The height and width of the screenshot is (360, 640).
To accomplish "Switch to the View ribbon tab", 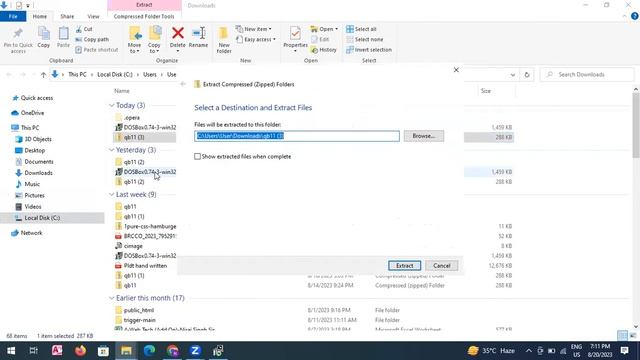I will [x=93, y=16].
